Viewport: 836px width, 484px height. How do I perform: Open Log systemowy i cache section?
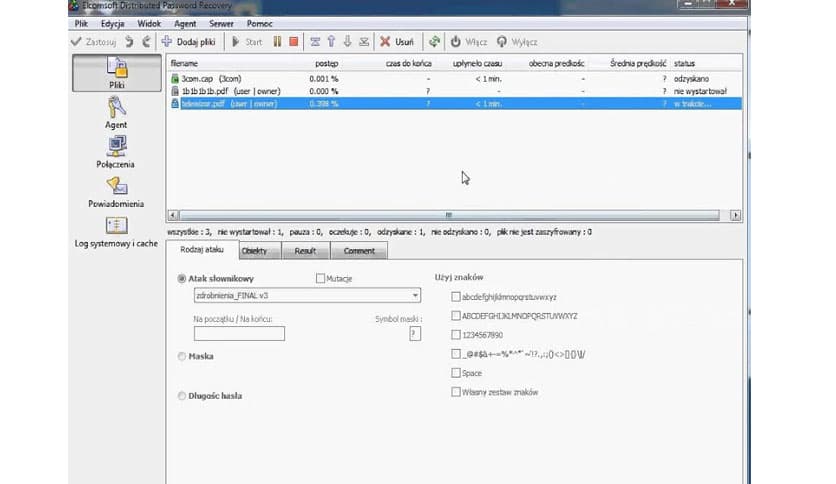coord(116,232)
